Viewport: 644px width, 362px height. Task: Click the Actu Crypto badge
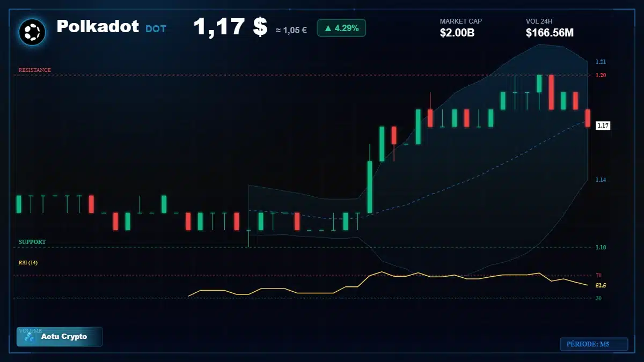60,337
